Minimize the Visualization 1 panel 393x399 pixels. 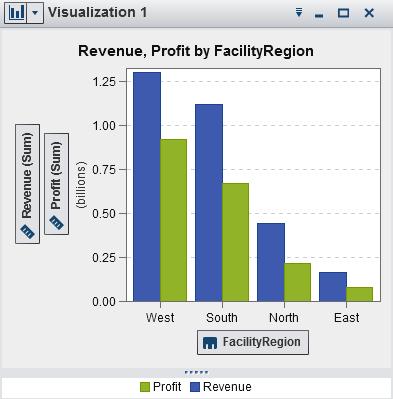pyautogui.click(x=319, y=15)
